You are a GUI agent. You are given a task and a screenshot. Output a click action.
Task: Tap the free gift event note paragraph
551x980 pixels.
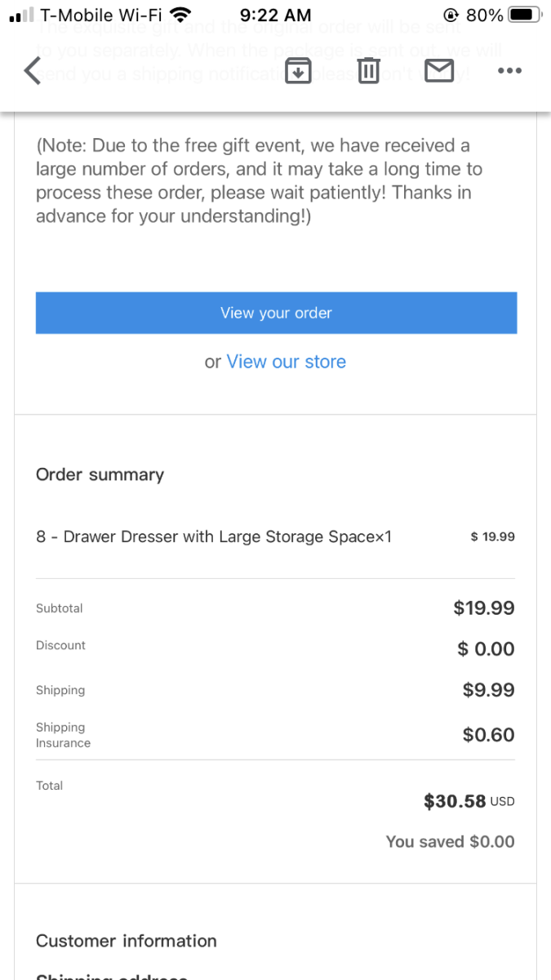(259, 180)
